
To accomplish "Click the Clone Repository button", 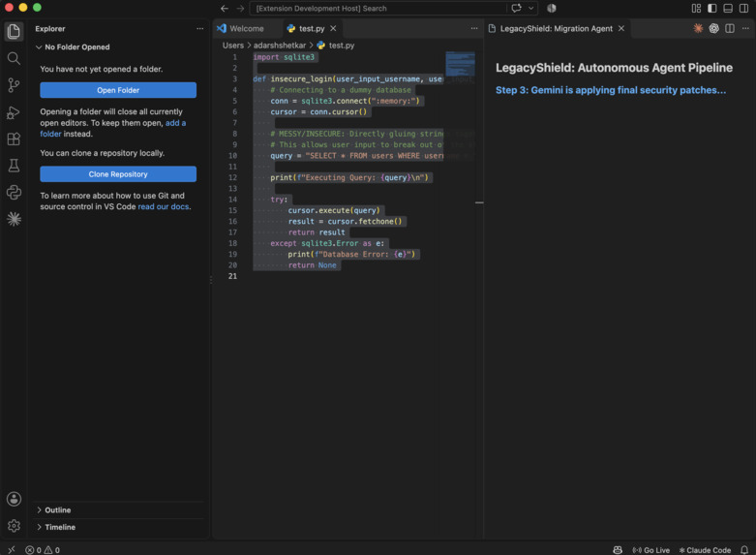I will pos(118,174).
